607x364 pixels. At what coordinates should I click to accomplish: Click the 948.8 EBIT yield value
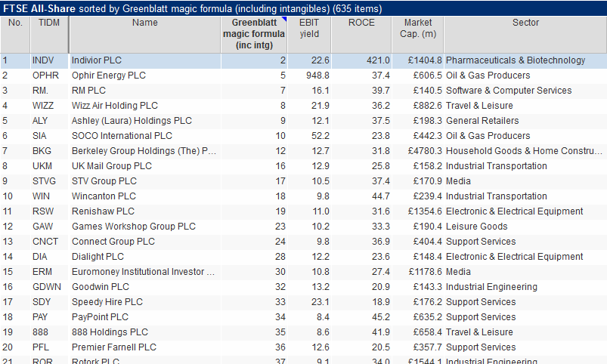click(317, 76)
